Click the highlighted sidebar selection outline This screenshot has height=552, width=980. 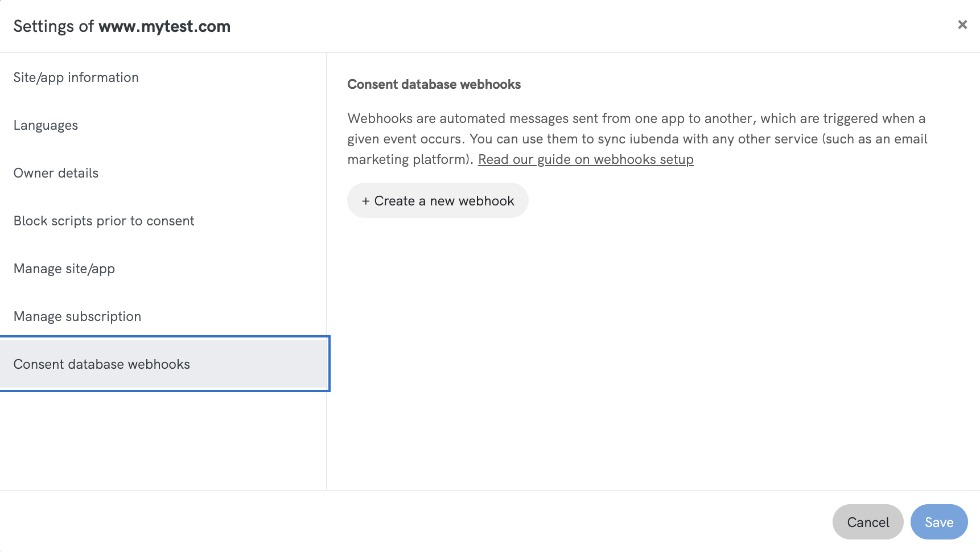coord(164,337)
